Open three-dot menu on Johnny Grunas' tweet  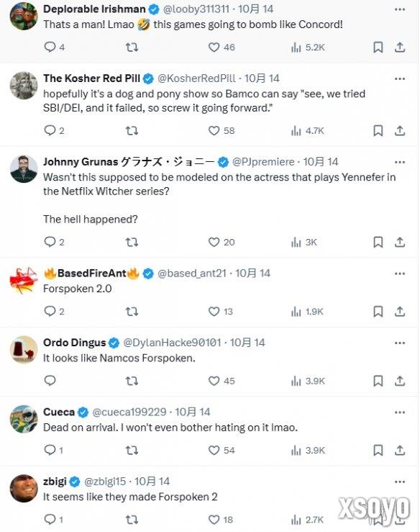click(x=400, y=162)
